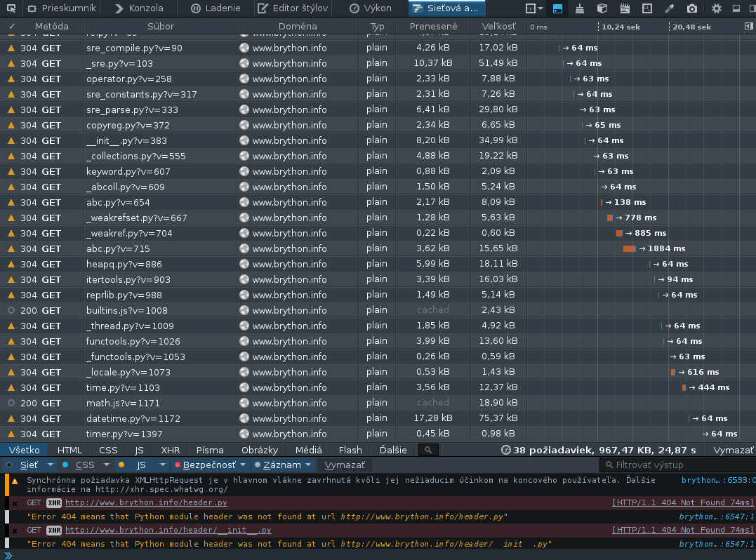This screenshot has height=560, width=756.
Task: Open the header.py request link
Action: [146, 502]
